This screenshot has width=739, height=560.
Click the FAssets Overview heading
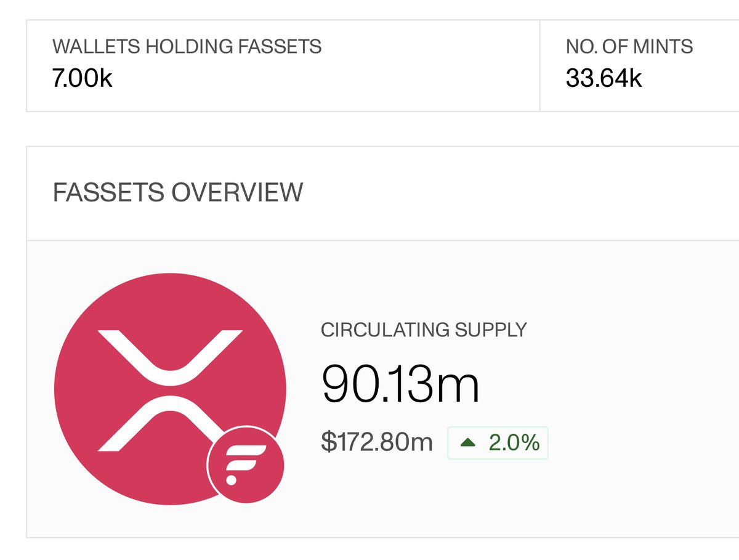click(177, 192)
